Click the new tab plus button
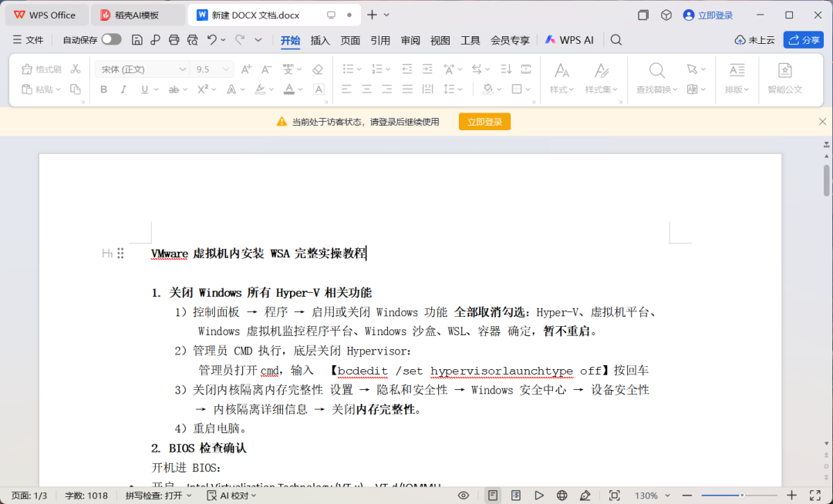 (372, 15)
